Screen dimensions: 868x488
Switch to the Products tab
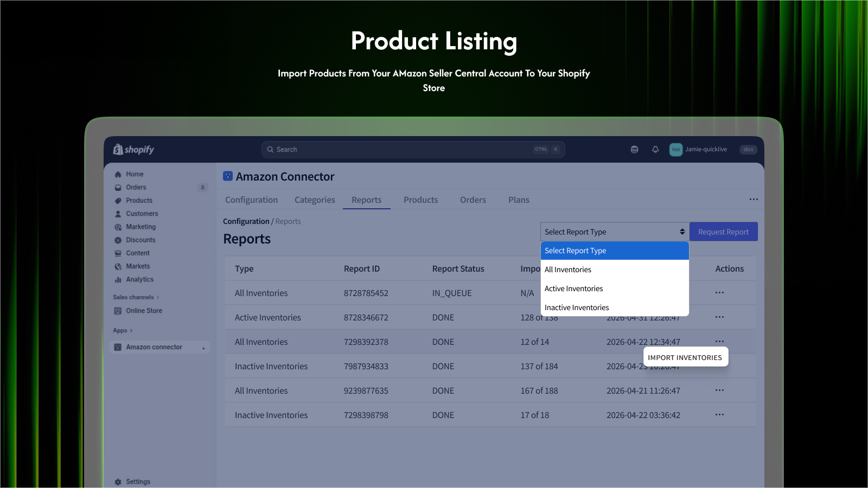420,200
